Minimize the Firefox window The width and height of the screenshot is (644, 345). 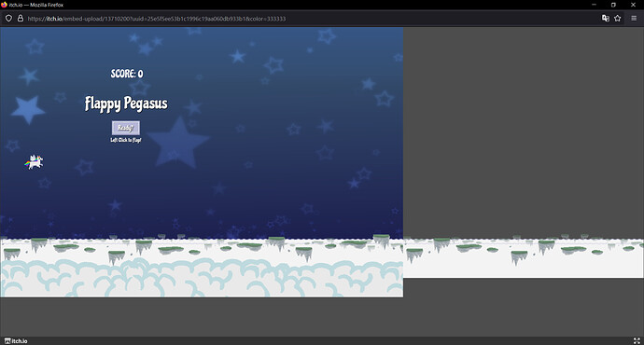[x=594, y=5]
